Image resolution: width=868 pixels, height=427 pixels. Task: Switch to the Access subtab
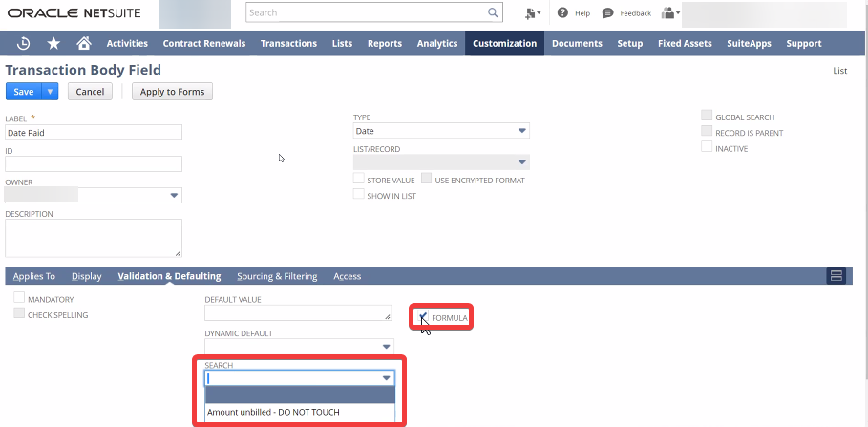click(347, 276)
